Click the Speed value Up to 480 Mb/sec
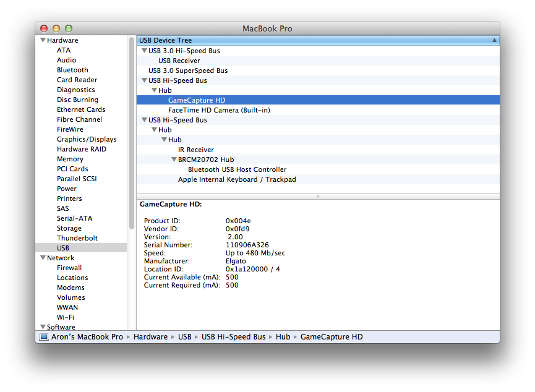 pos(255,253)
